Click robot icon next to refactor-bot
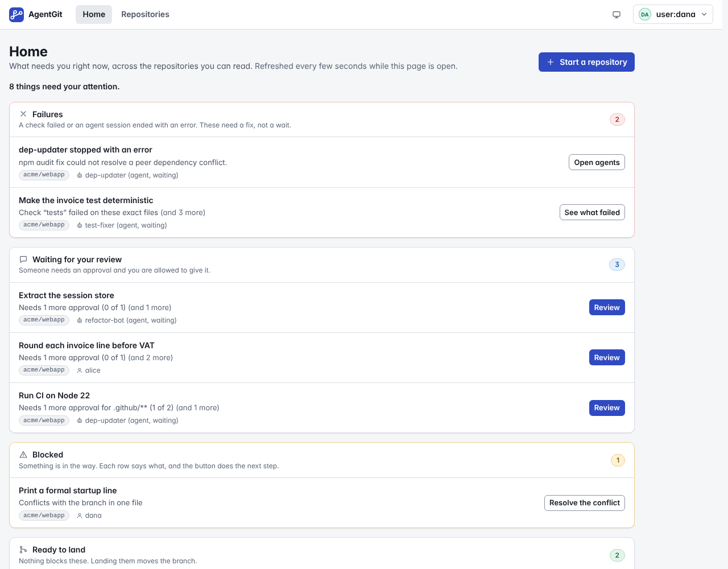The width and height of the screenshot is (728, 569). [x=80, y=320]
